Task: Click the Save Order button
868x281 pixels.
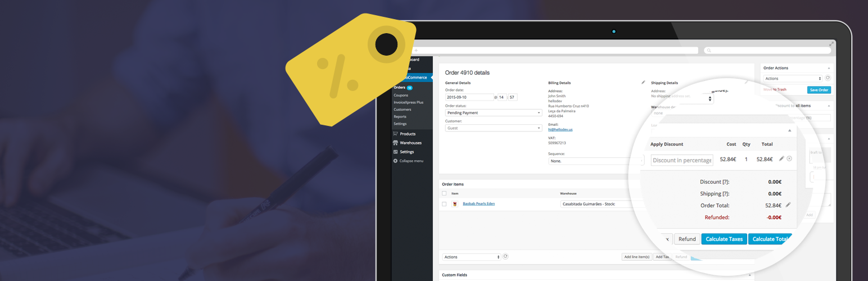Action: click(819, 90)
